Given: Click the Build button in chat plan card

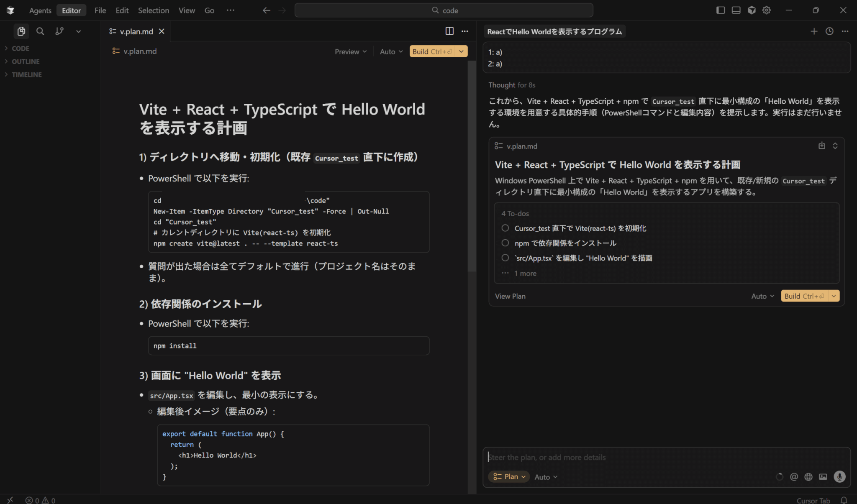Looking at the screenshot, I should point(804,296).
